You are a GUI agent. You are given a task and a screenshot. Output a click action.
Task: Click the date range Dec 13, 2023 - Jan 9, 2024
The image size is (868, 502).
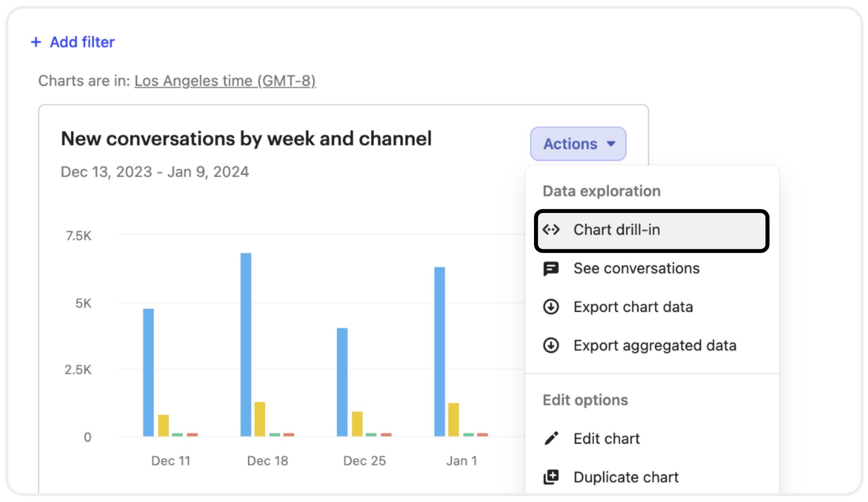(x=155, y=172)
